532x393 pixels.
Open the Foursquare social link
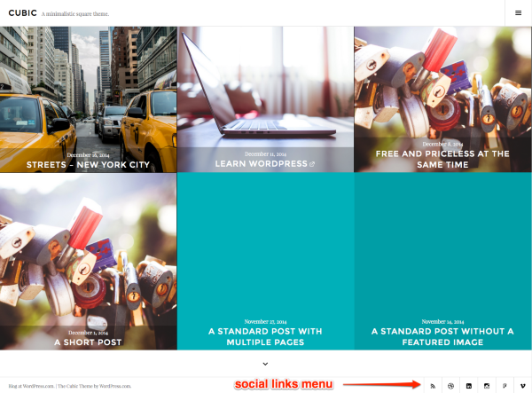505,386
